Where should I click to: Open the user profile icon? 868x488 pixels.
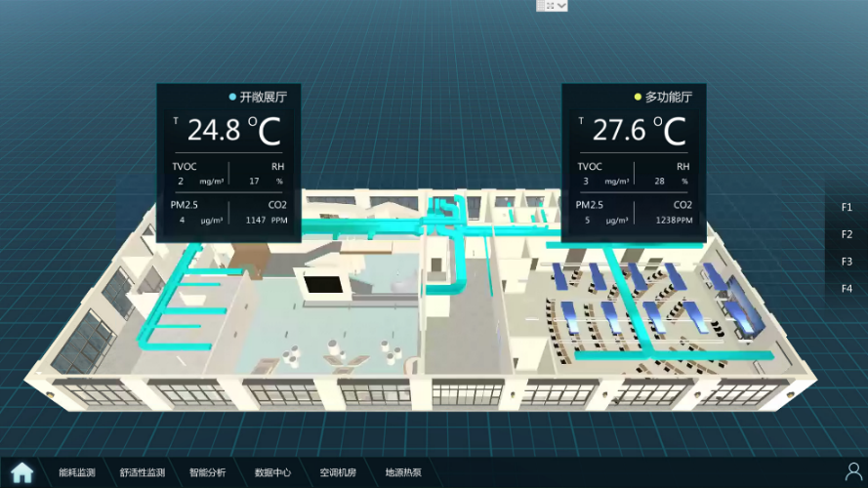853,472
